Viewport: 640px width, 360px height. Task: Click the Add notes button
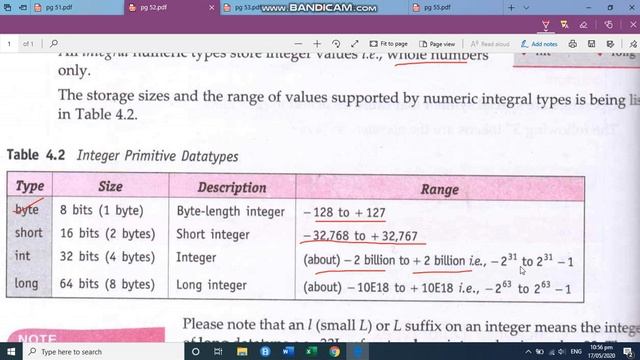[539, 44]
